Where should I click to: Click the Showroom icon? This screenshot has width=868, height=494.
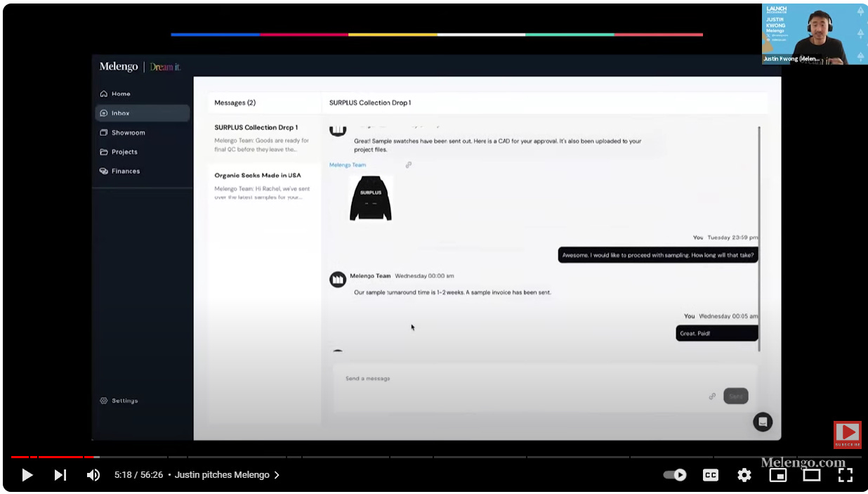pyautogui.click(x=104, y=132)
